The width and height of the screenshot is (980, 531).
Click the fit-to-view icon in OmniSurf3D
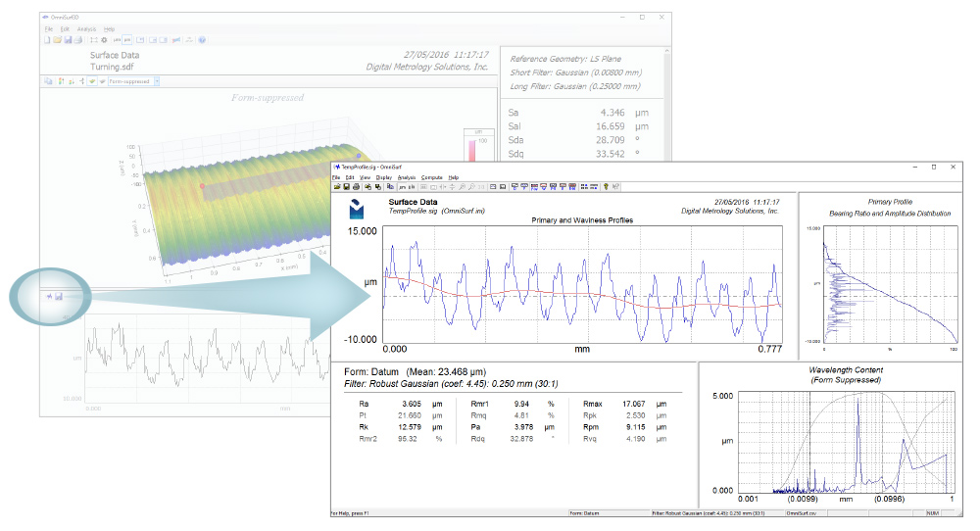pyautogui.click(x=94, y=40)
